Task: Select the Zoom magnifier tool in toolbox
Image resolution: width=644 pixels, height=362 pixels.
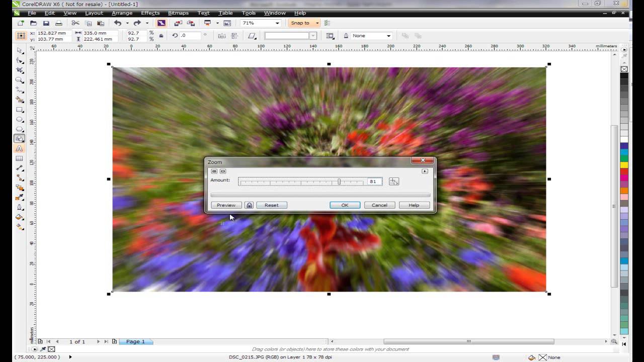Action: tap(19, 80)
